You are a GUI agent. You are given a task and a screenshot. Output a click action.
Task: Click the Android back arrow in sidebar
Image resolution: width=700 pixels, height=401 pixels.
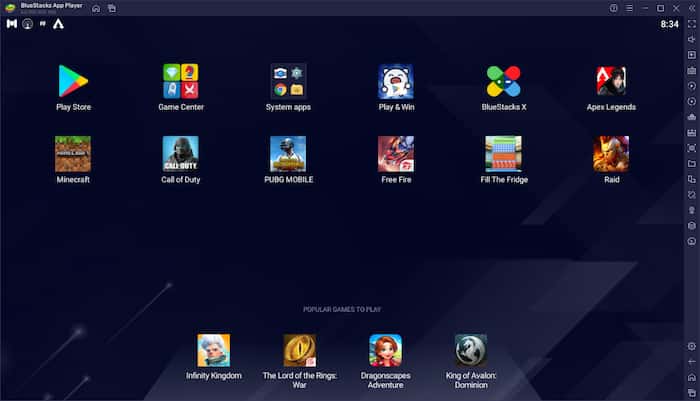(x=692, y=362)
